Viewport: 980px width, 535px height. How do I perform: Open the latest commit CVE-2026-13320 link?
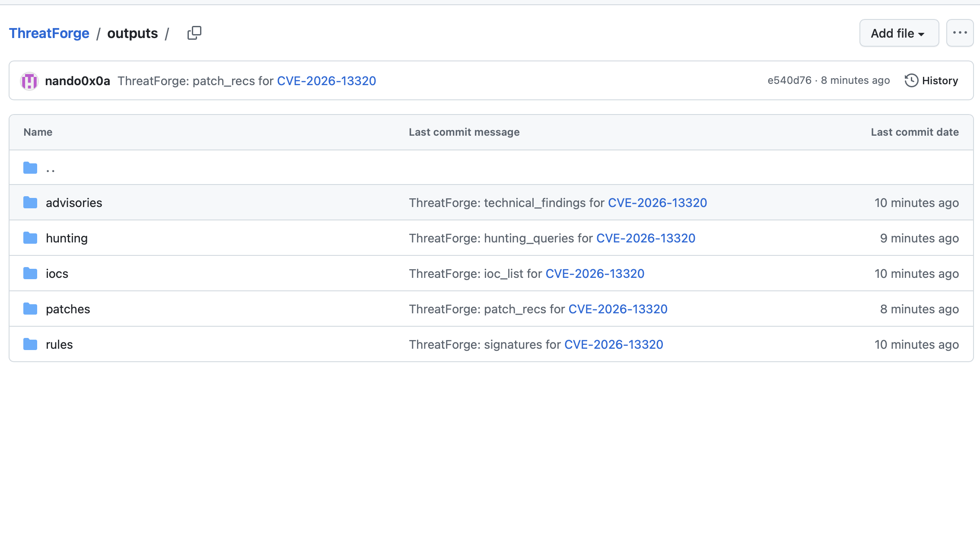(326, 81)
